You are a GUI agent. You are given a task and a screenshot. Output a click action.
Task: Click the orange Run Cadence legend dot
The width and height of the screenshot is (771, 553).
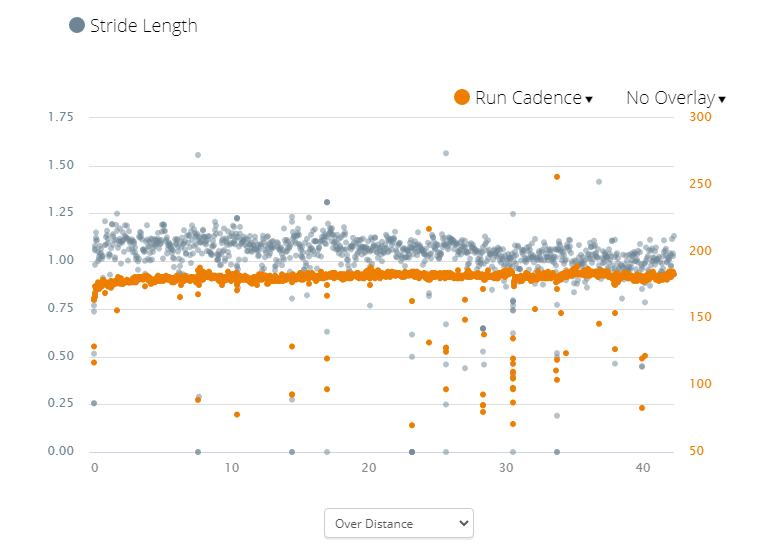click(462, 97)
